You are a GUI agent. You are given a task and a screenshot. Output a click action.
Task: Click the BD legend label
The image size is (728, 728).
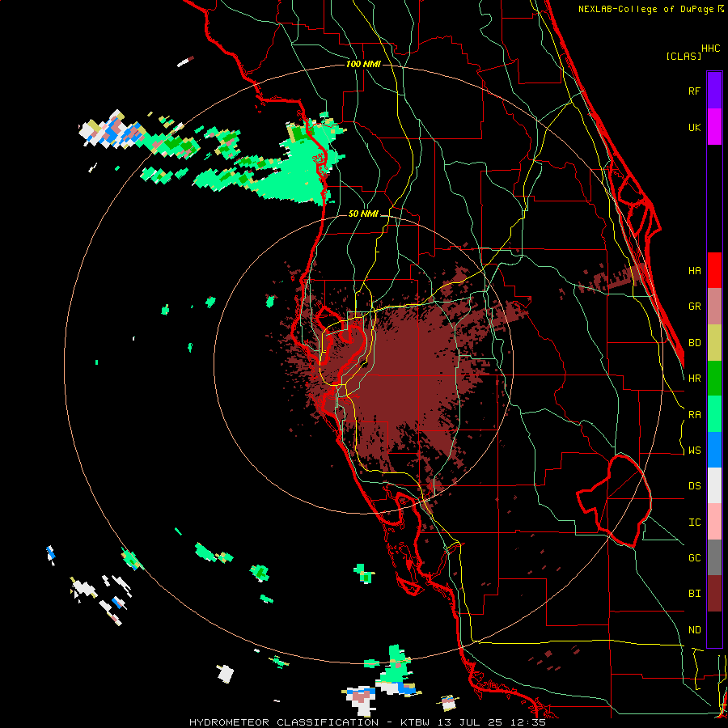pos(694,343)
